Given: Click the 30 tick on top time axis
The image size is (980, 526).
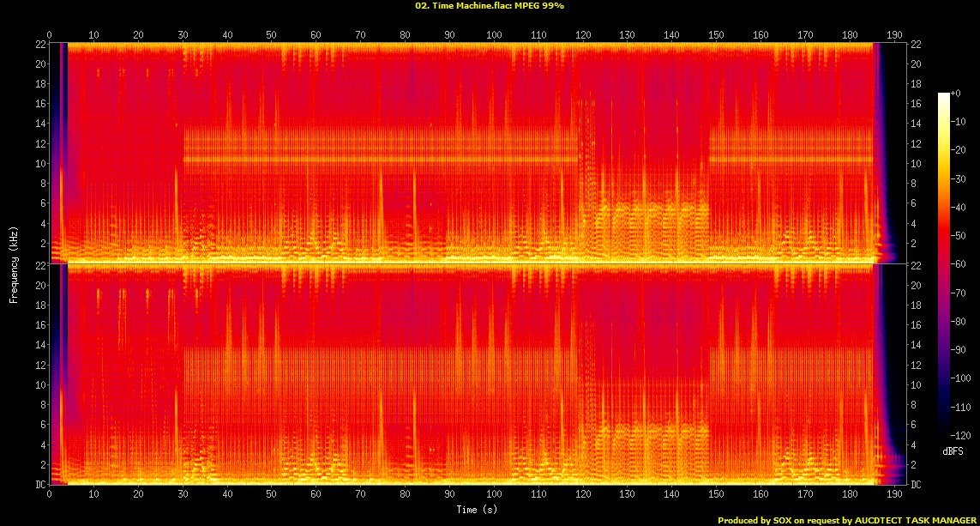Looking at the screenshot, I should click(x=183, y=35).
